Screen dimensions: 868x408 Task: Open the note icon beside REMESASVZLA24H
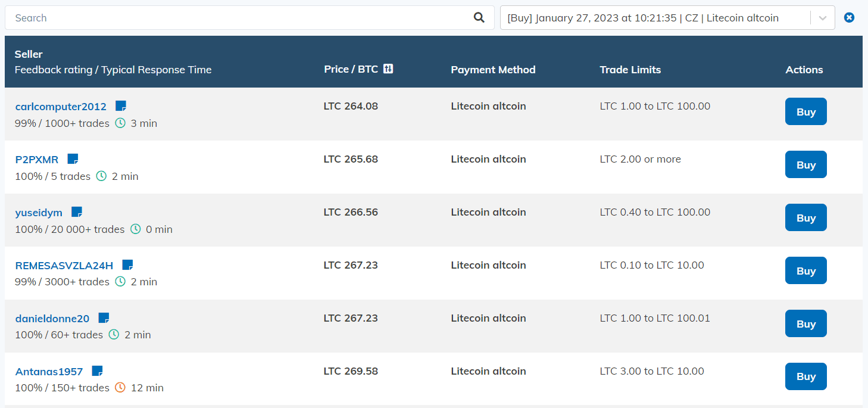127,265
